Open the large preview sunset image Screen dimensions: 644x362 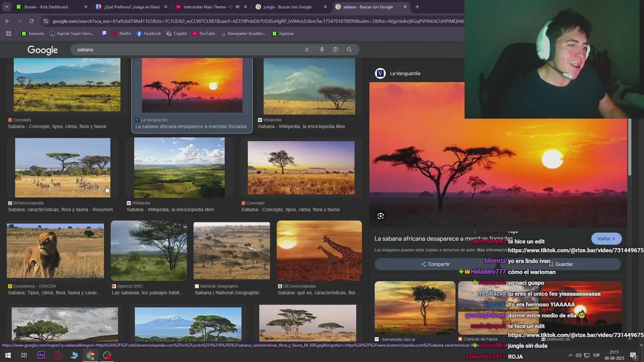point(498,155)
